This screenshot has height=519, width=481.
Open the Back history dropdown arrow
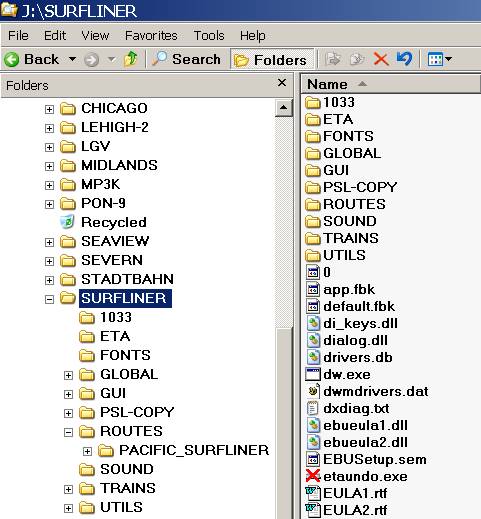coord(72,59)
